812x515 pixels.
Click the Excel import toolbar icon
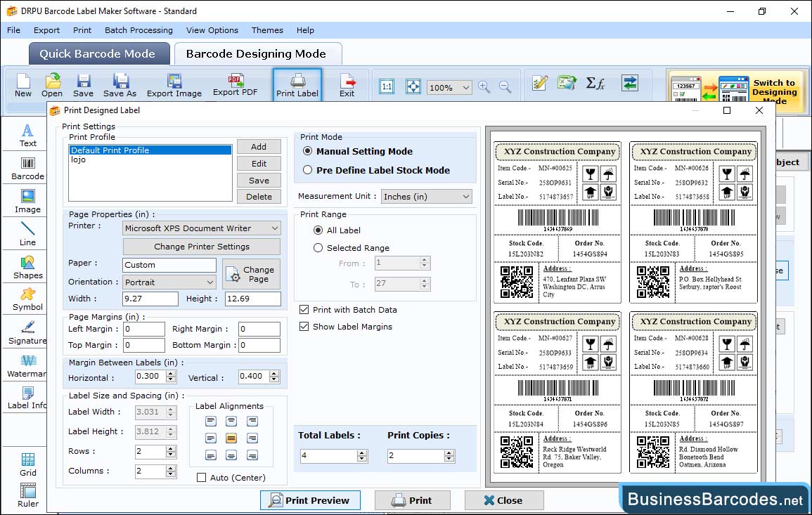(x=567, y=83)
